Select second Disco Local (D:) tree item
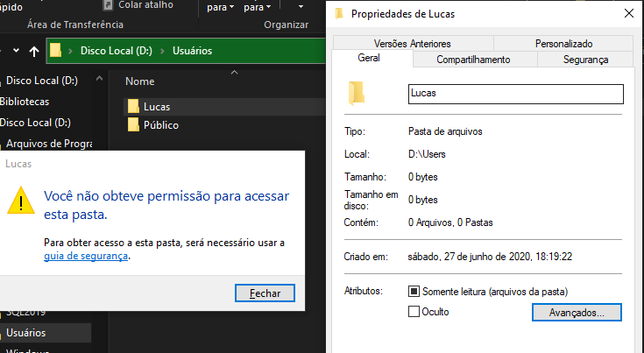This screenshot has width=644, height=353. pos(35,123)
